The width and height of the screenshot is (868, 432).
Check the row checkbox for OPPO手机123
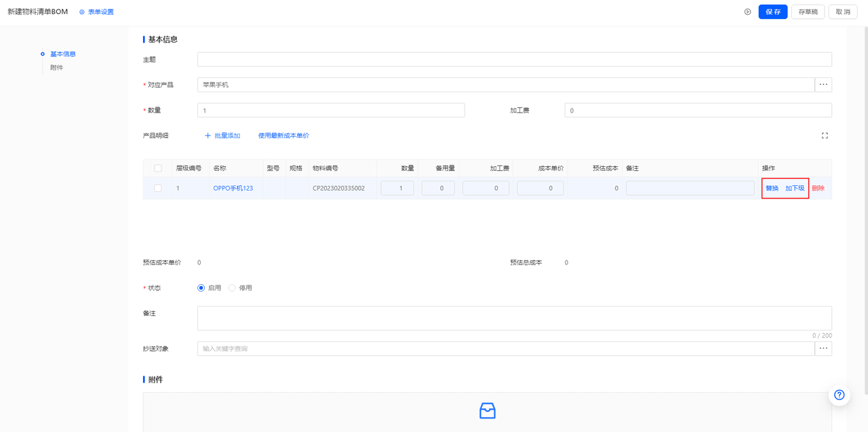click(x=158, y=189)
